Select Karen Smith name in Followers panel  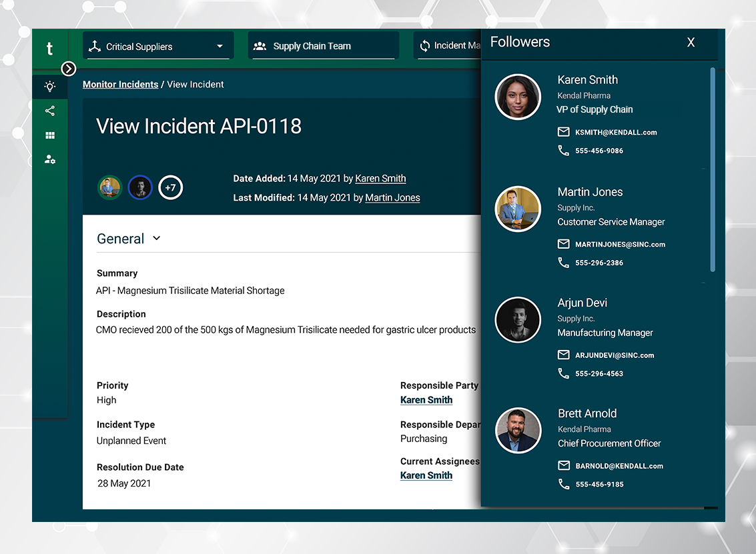587,80
